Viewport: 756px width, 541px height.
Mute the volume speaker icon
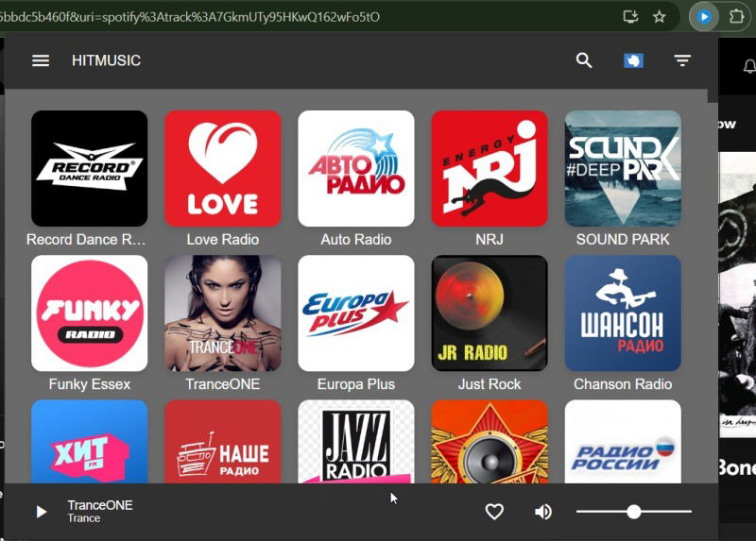(543, 512)
